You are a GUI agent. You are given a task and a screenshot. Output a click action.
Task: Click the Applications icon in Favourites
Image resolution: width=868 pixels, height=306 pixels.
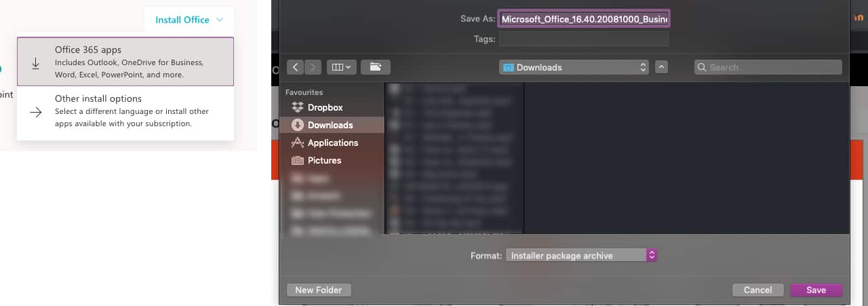297,142
